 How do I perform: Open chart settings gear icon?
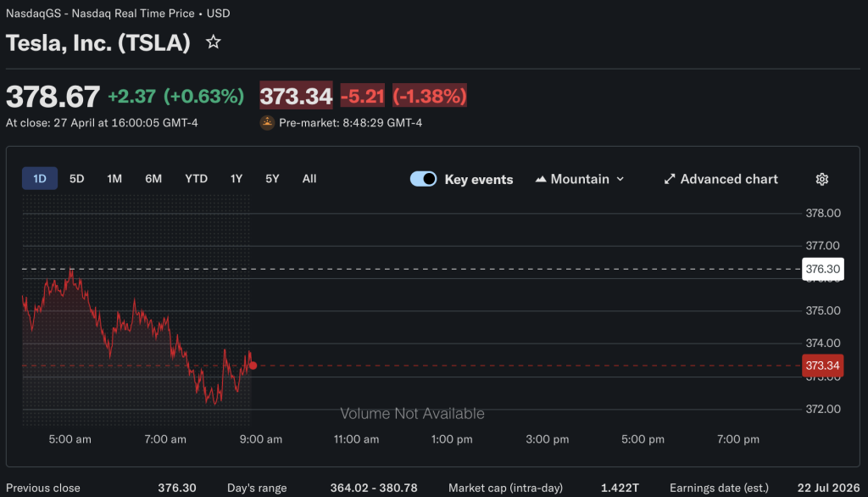(821, 179)
